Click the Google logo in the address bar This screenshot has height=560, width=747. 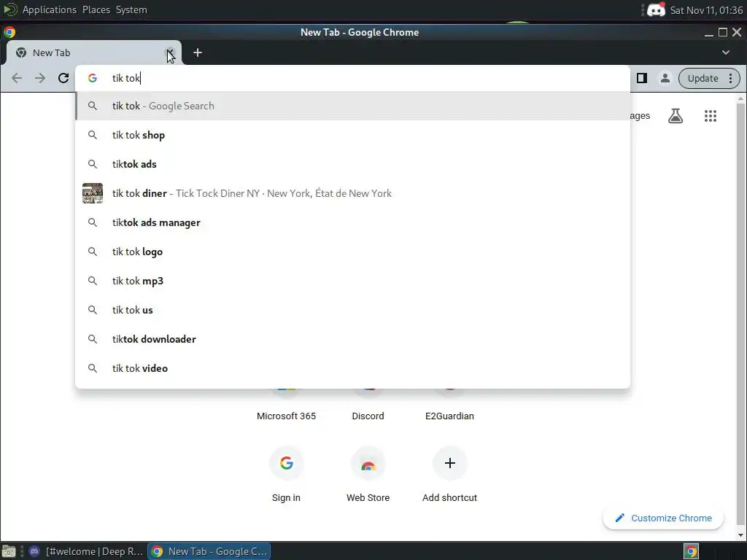[x=93, y=78]
